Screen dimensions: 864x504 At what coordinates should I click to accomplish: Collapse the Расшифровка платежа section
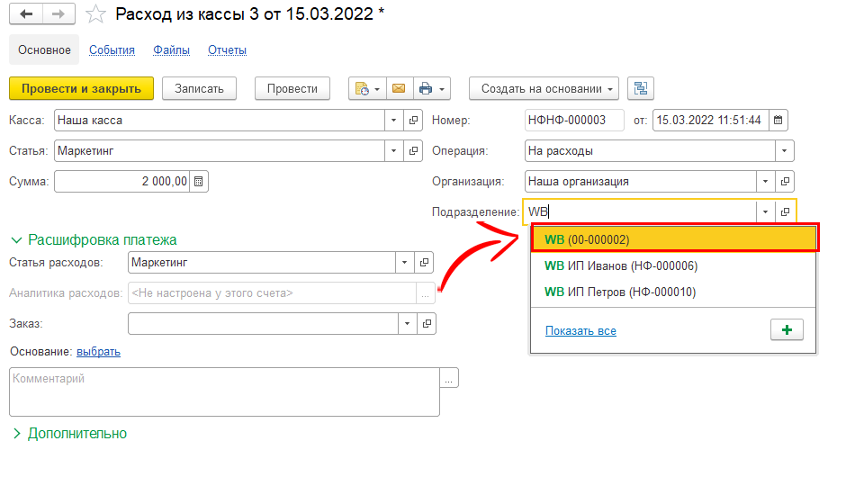coord(16,240)
